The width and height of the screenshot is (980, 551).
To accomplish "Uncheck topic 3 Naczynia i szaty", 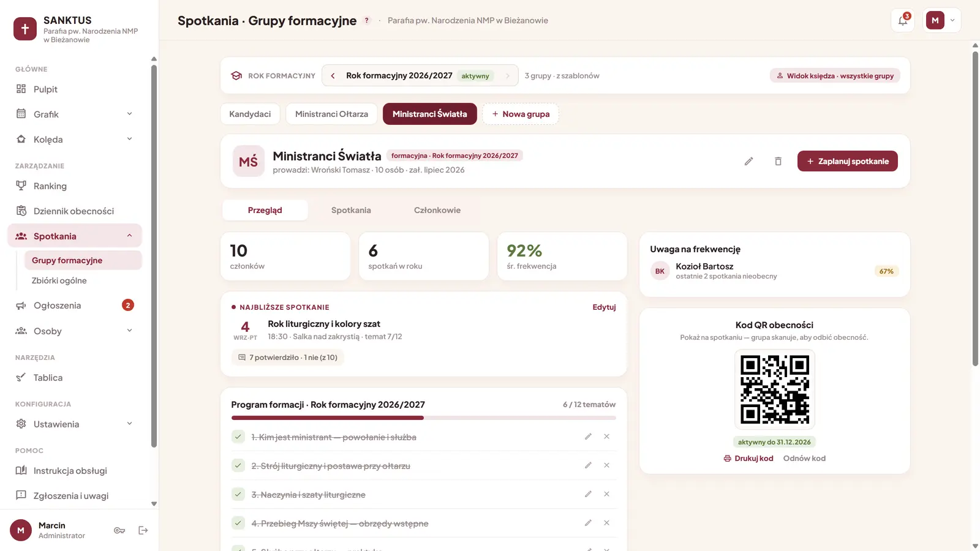I will pyautogui.click(x=238, y=494).
